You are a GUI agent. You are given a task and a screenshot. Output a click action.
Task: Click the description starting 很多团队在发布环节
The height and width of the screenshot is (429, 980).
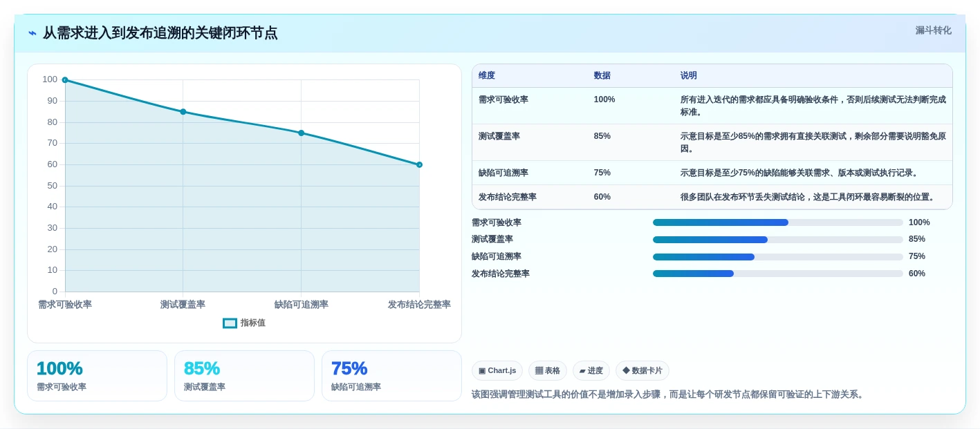(x=809, y=198)
